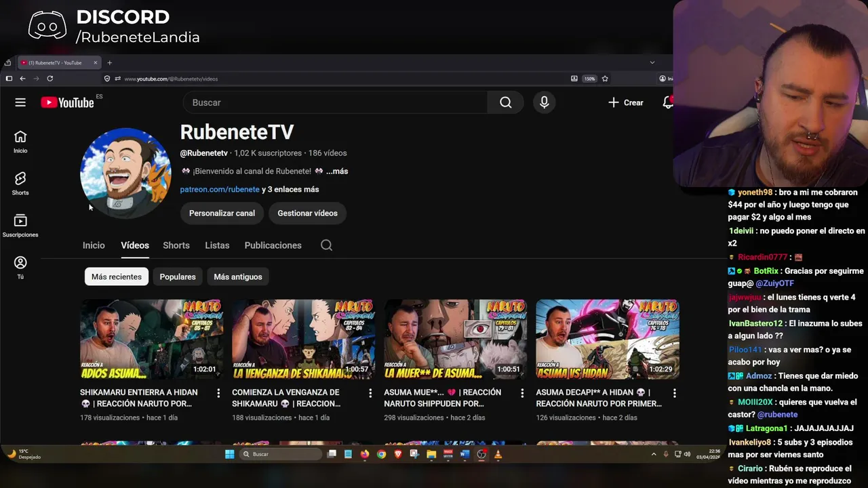Open the Tú section in the sidebar
Viewport: 868px width, 488px height.
point(20,267)
